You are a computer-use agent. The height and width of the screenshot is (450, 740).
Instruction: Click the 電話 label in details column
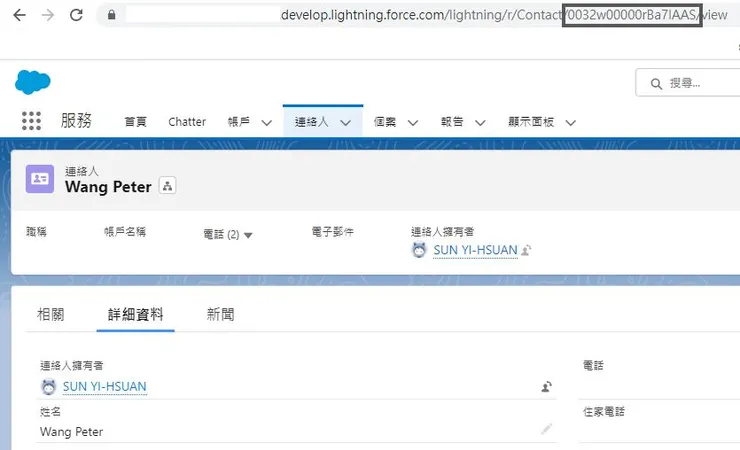(593, 366)
